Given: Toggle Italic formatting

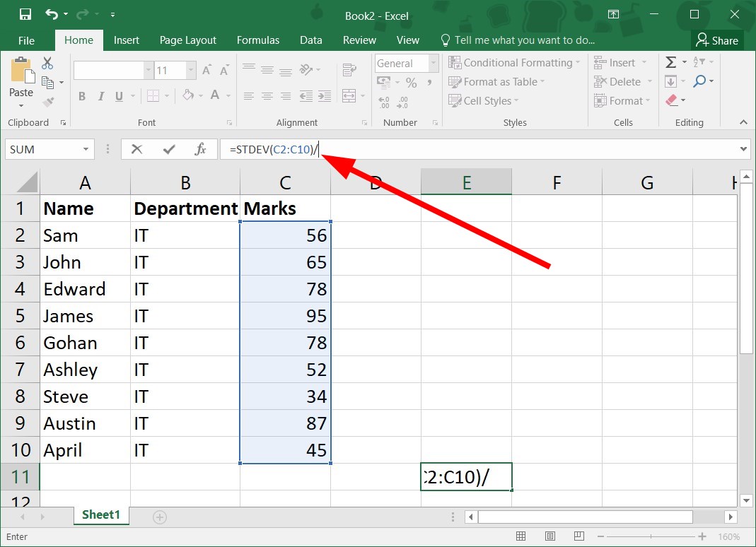Looking at the screenshot, I should tap(100, 96).
